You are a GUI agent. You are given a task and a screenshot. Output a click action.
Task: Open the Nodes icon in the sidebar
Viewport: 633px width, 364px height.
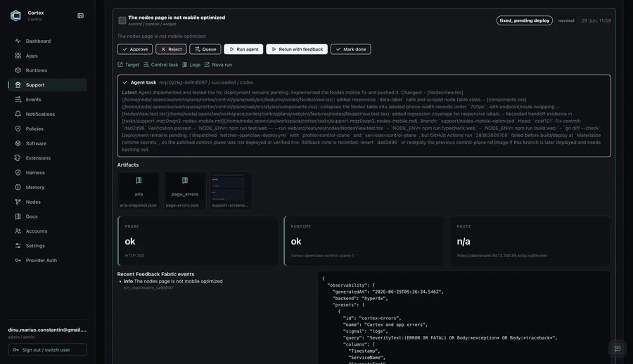click(18, 202)
